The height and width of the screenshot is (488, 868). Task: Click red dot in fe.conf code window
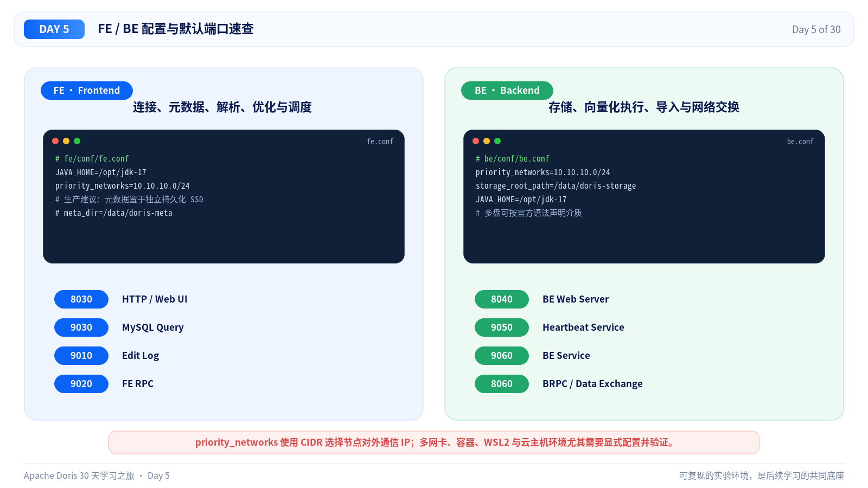(55, 141)
